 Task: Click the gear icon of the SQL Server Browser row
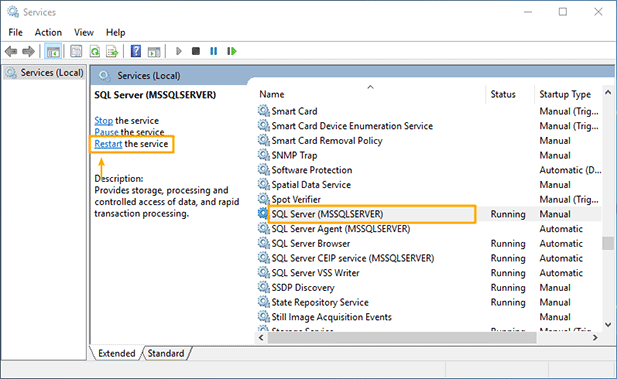(x=263, y=243)
